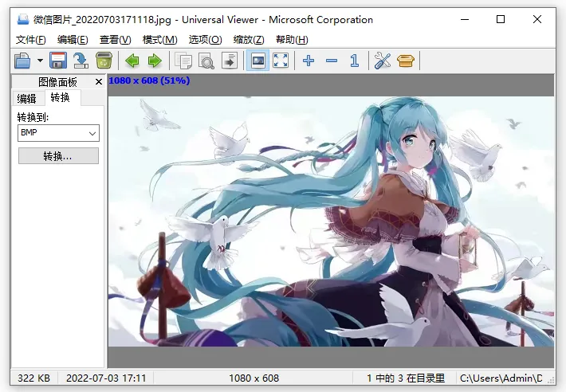This screenshot has height=392, width=566.
Task: Click the 转换到: label
Action: (33, 117)
